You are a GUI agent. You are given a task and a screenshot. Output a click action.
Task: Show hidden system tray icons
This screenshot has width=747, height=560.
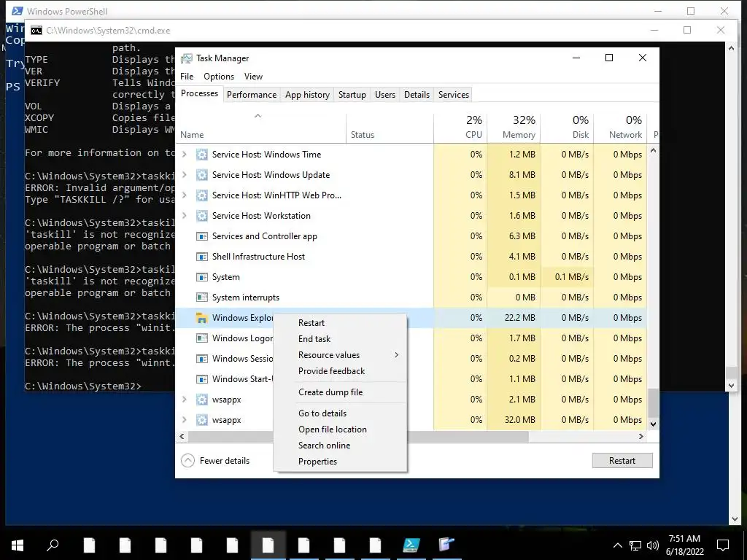click(617, 545)
